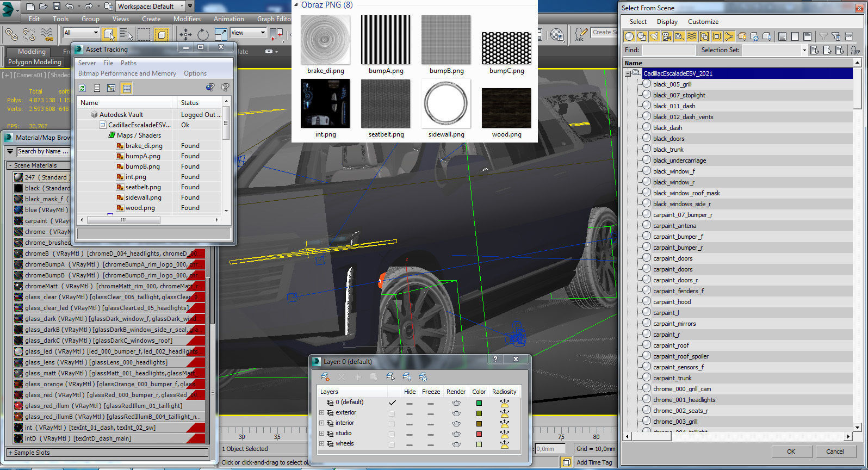Open the Selection Set dropdown in Select From Scene

[776, 50]
